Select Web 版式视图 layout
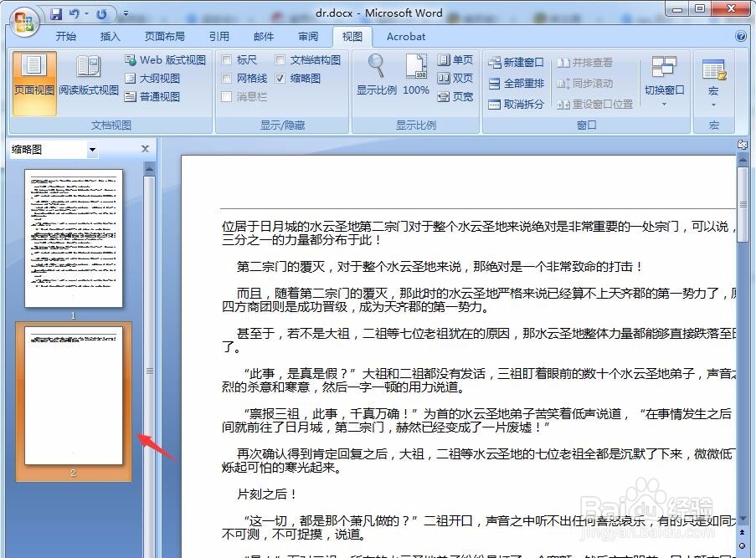This screenshot has width=756, height=558. pyautogui.click(x=165, y=59)
